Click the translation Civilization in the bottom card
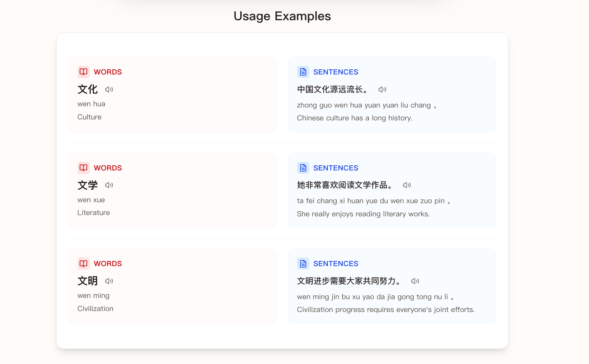The image size is (589, 364). click(x=95, y=308)
